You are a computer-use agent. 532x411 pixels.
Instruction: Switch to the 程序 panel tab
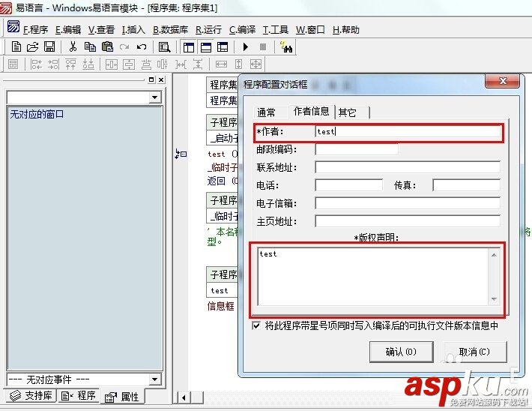coord(79,395)
